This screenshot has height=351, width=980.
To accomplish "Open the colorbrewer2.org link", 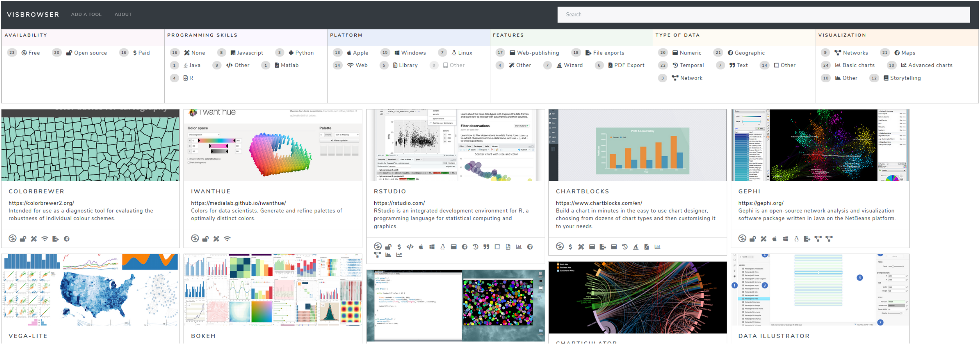I will (x=41, y=203).
